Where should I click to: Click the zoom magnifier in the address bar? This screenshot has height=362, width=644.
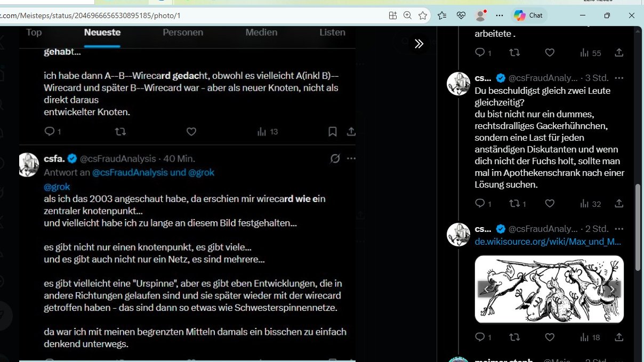point(407,15)
